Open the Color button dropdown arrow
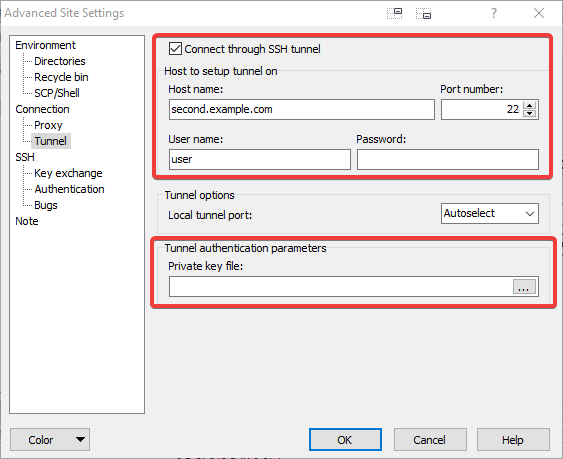 80,439
